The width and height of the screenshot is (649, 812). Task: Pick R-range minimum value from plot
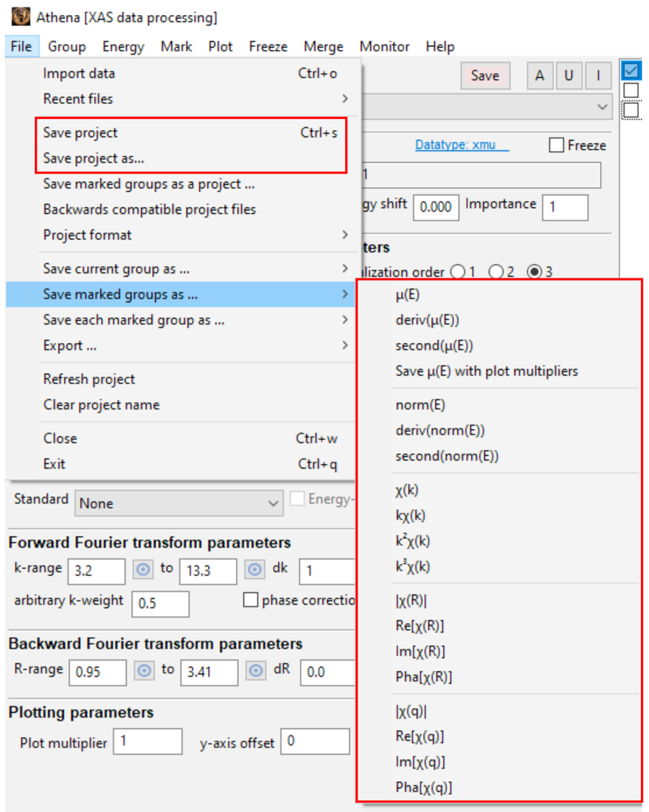tap(144, 671)
